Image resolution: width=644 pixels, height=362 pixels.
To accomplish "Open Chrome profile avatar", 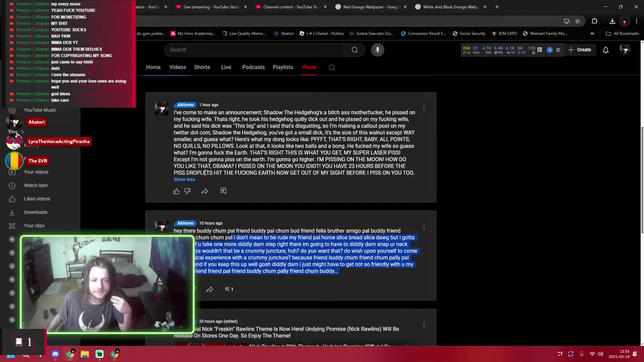I will pyautogui.click(x=624, y=21).
